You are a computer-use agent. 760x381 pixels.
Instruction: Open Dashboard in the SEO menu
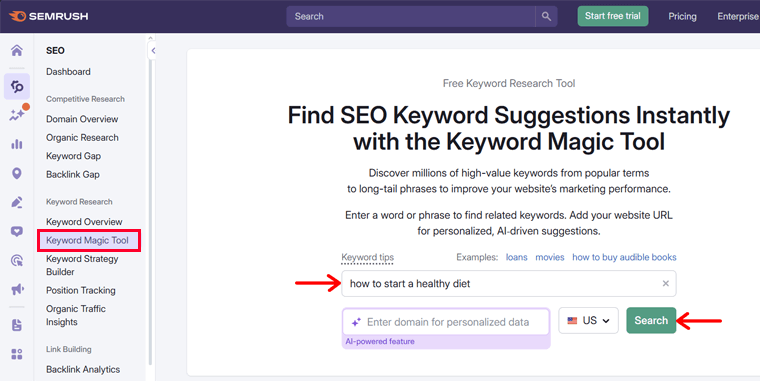tap(68, 72)
